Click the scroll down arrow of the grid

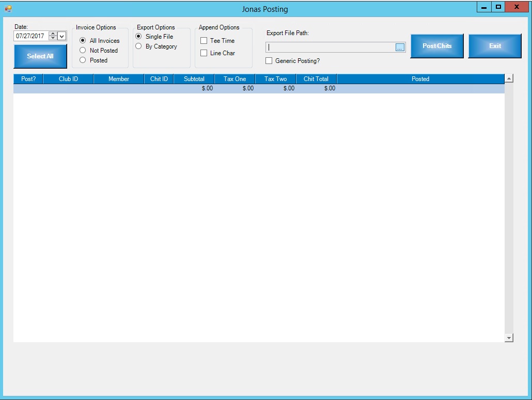pyautogui.click(x=509, y=338)
